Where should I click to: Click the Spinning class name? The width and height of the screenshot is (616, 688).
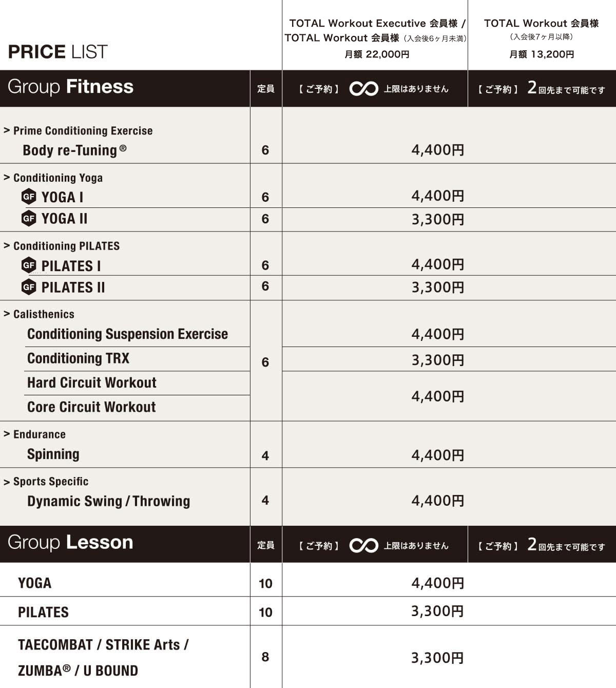click(53, 454)
